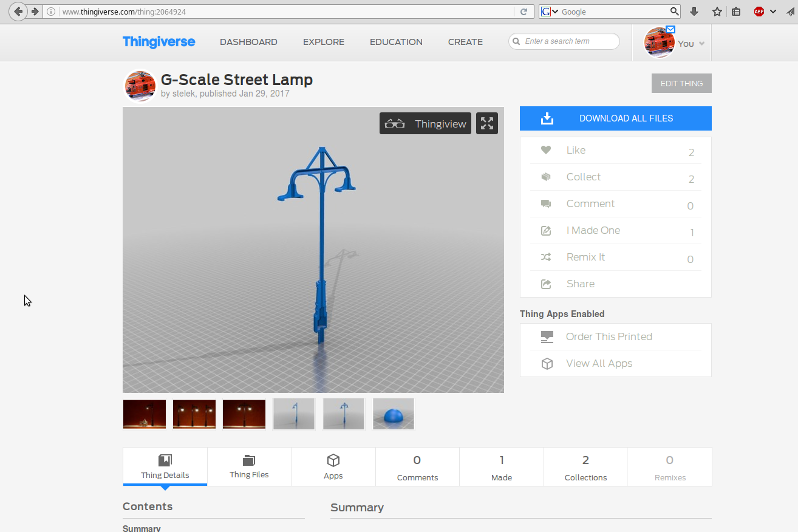
Task: Click the Remix It shuffle icon
Action: 546,257
